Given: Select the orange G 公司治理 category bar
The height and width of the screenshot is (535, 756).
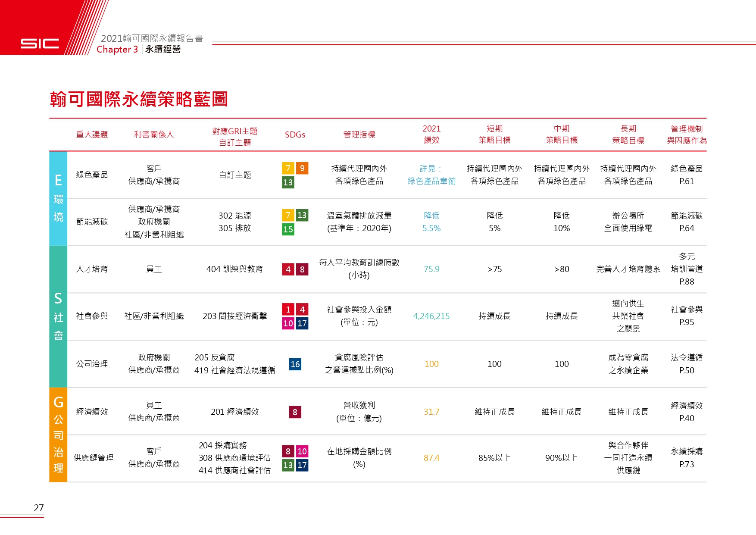Looking at the screenshot, I should point(58,435).
